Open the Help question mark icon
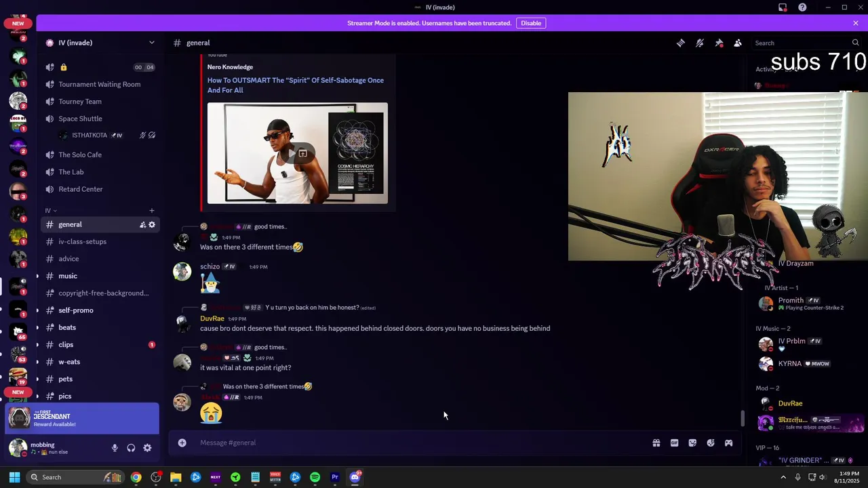The width and height of the screenshot is (868, 488). 802,7
